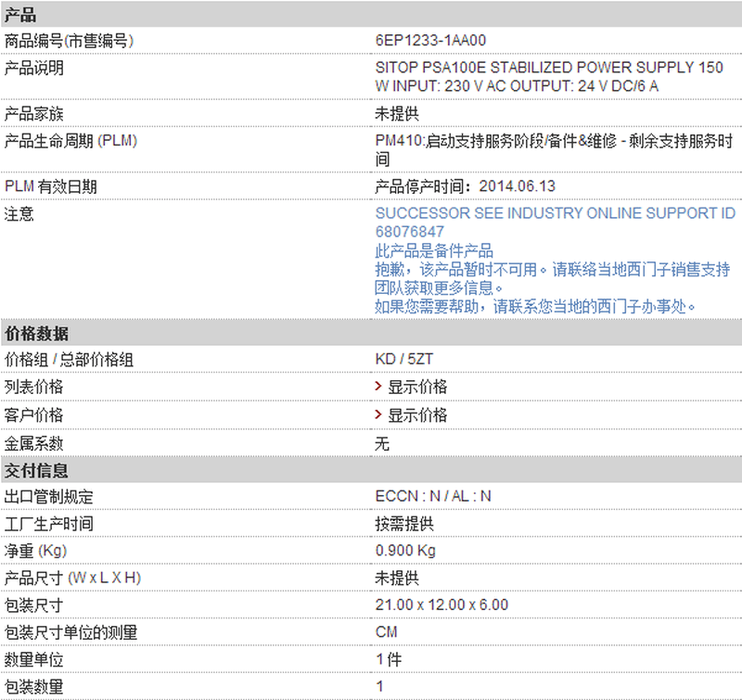Click 显示价格 link in 客户价格 row

coord(417,415)
